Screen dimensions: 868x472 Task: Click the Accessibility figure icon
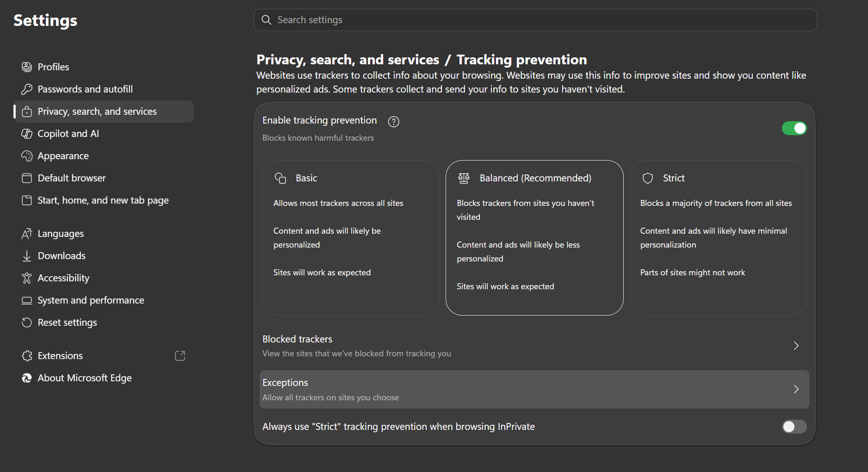click(x=27, y=278)
